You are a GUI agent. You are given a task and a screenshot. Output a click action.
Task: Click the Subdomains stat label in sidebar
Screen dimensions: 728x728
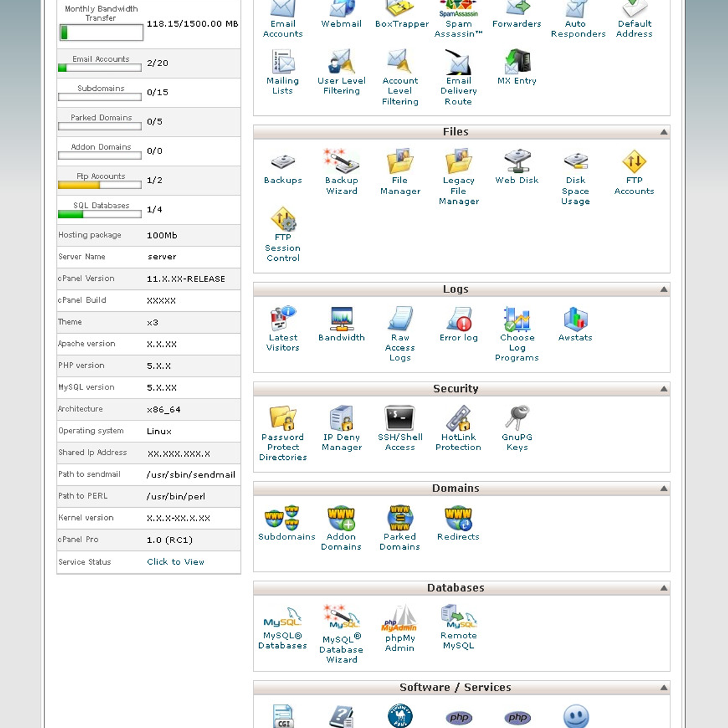click(x=101, y=88)
